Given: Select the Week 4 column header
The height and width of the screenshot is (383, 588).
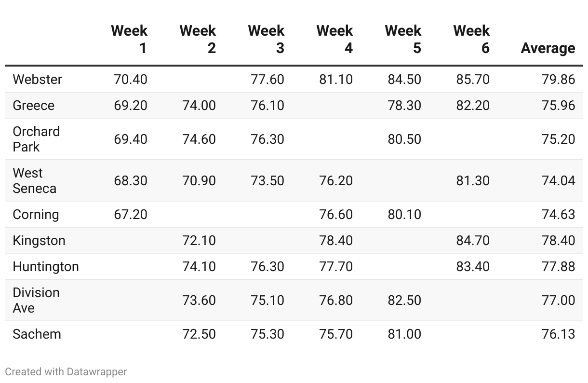Looking at the screenshot, I should coord(334,39).
